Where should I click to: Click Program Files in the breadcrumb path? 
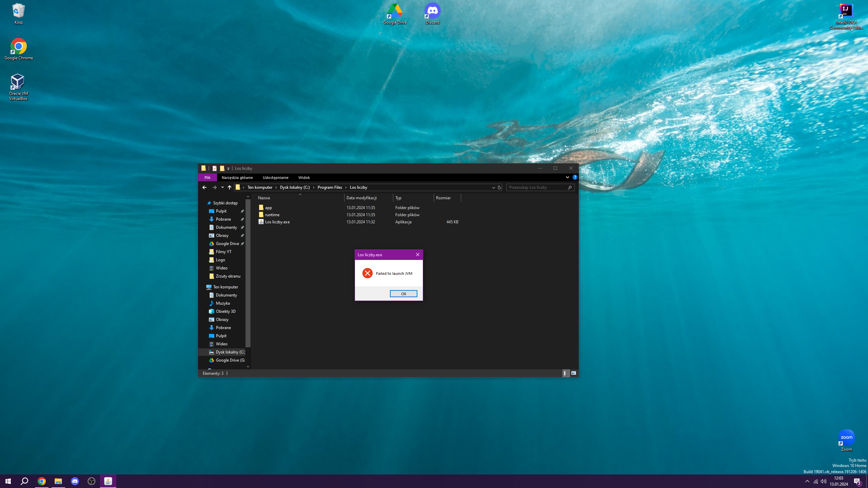click(330, 187)
